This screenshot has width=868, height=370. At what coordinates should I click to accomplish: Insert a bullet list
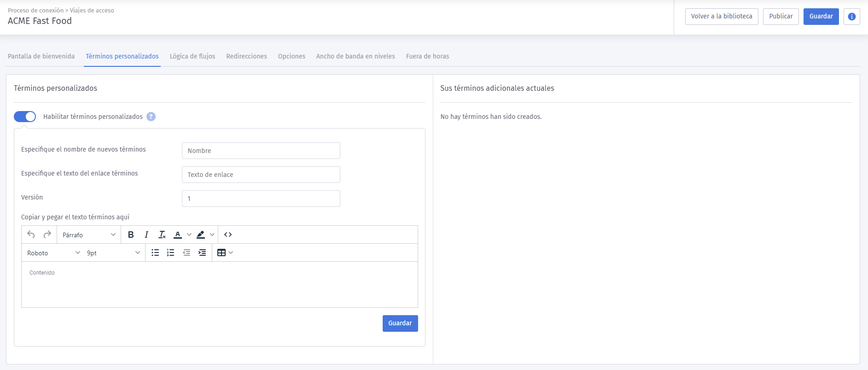(x=155, y=253)
